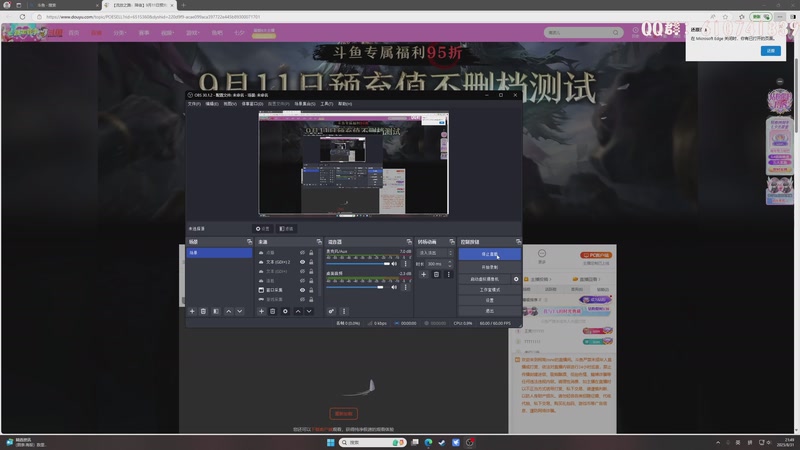Remove transition using Transitions panel trash icon
800x450 pixels.
pos(436,274)
